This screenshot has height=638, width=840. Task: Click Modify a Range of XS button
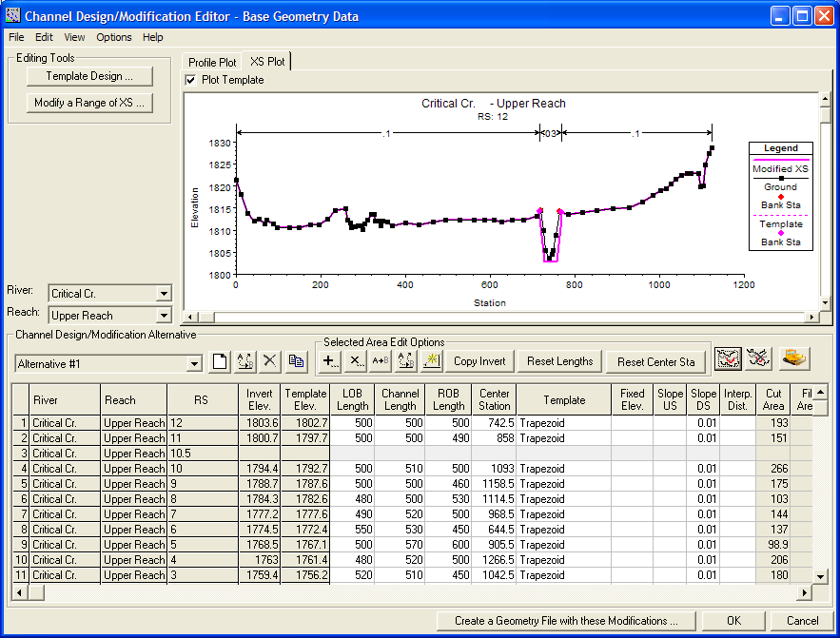coord(89,103)
